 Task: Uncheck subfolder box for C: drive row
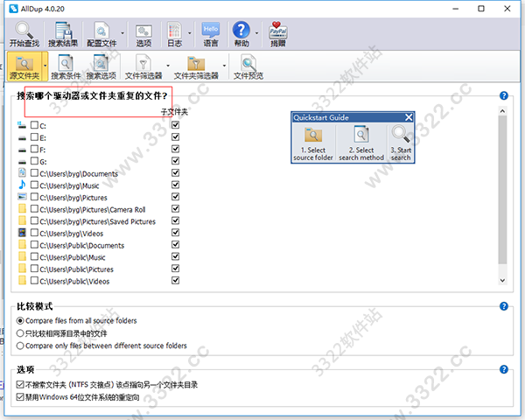(176, 125)
